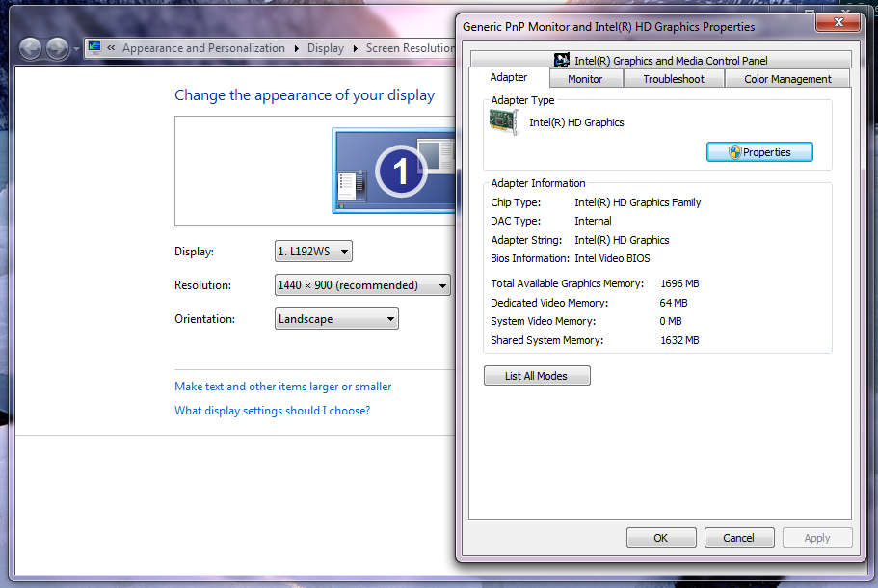878x588 pixels.
Task: Open the Orientation dropdown set to Landscape
Action: click(336, 319)
